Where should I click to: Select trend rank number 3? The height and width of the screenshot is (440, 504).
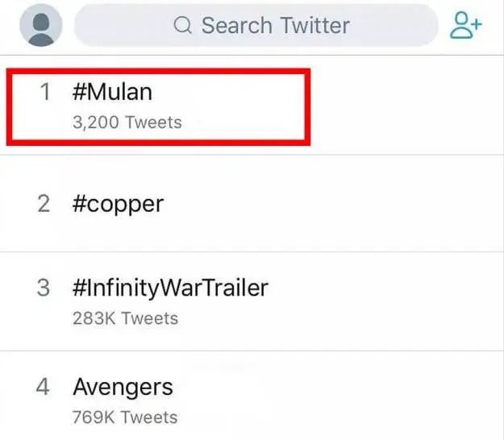point(44,288)
